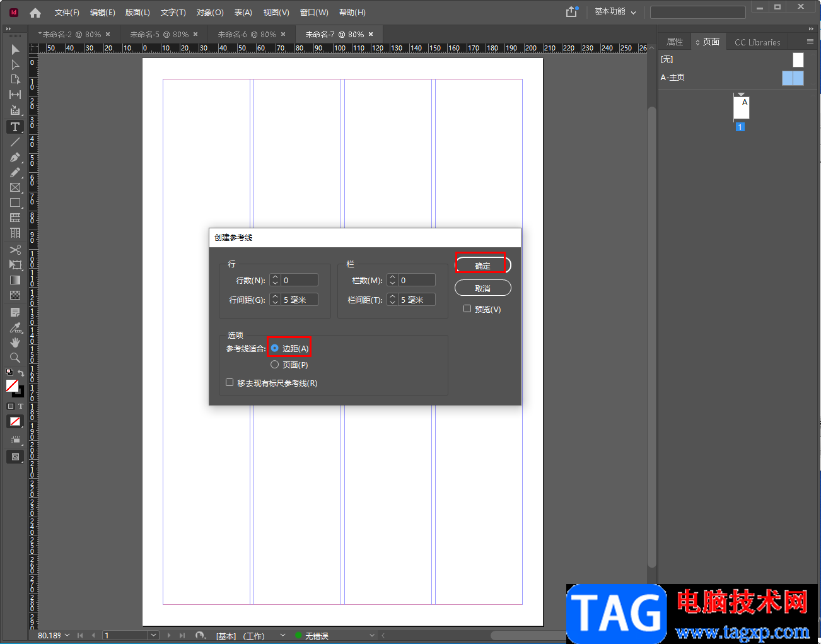Open preflight 无错误 options dropdown
This screenshot has height=644, width=821.
(372, 635)
